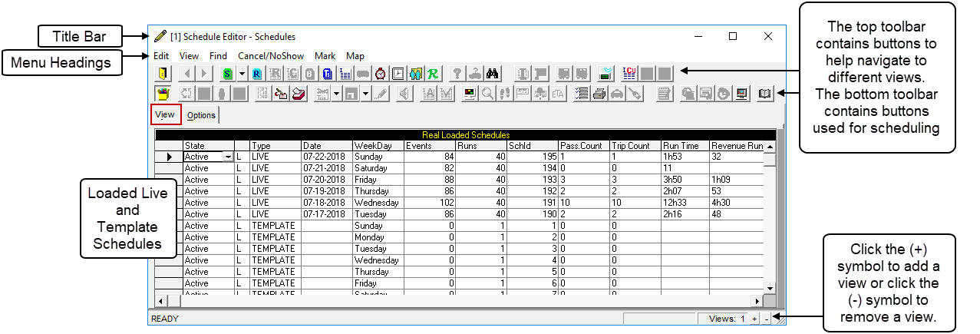Click the green script R icon
Screen dimensions: 980x334
[x=434, y=74]
